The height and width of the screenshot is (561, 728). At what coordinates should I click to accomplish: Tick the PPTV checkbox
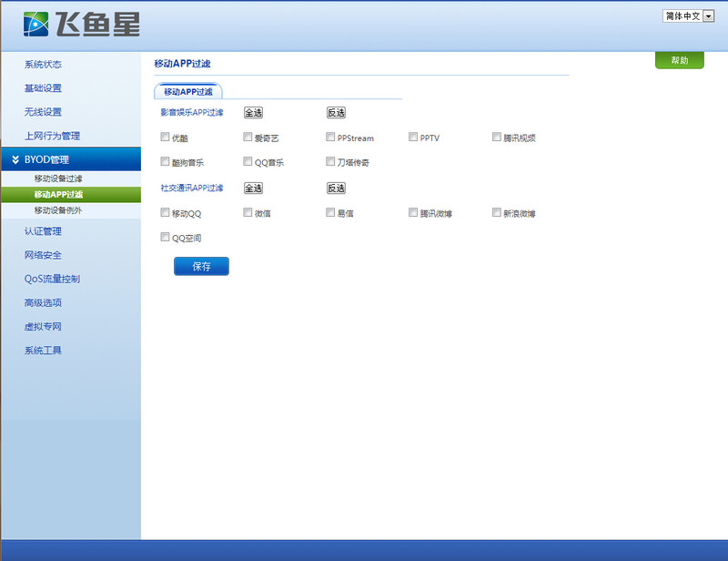pyautogui.click(x=413, y=137)
